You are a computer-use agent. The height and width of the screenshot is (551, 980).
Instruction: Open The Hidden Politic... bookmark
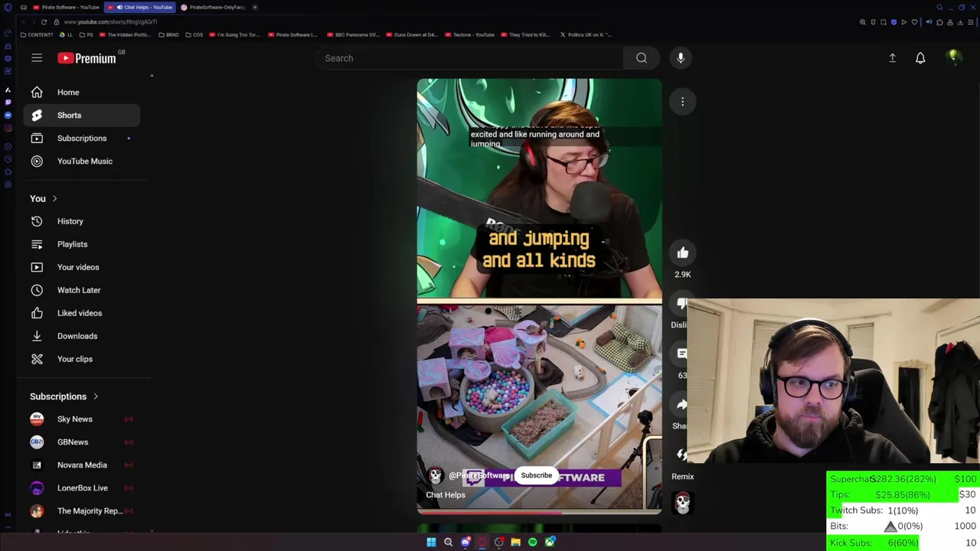126,34
